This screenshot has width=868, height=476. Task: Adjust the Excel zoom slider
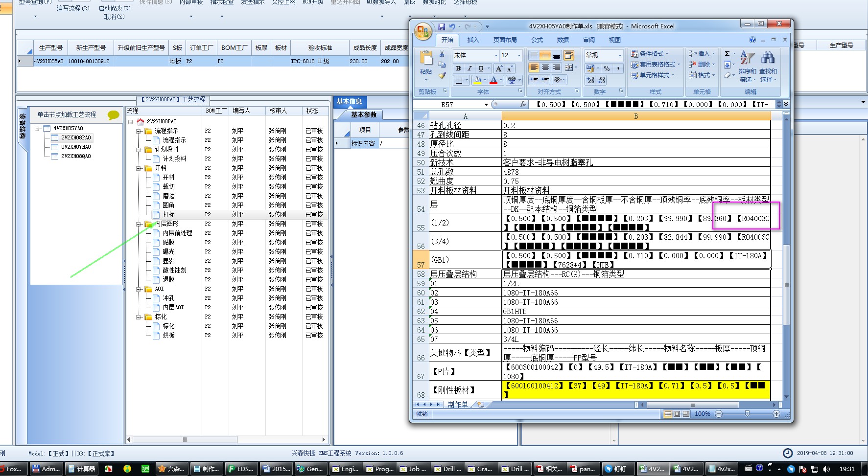pyautogui.click(x=747, y=414)
